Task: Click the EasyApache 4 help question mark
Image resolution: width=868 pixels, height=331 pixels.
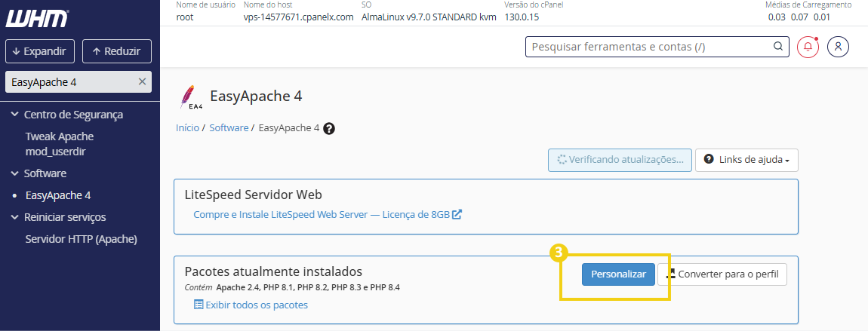Action: tap(329, 128)
